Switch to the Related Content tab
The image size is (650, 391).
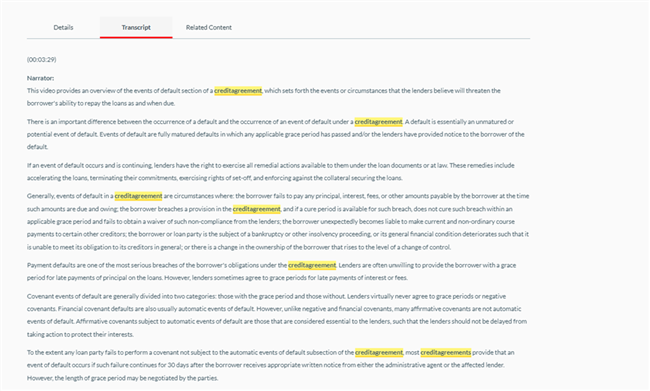(x=209, y=27)
